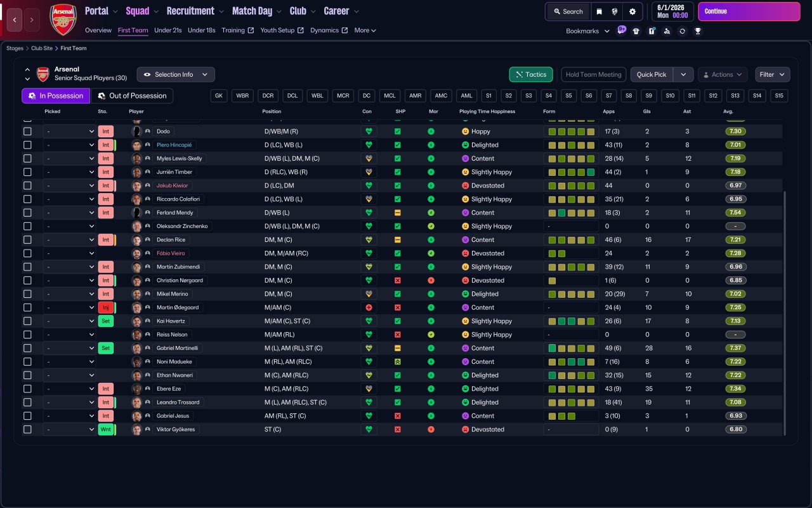Click Jakub Kiwior's Devastated face icon

pyautogui.click(x=465, y=186)
